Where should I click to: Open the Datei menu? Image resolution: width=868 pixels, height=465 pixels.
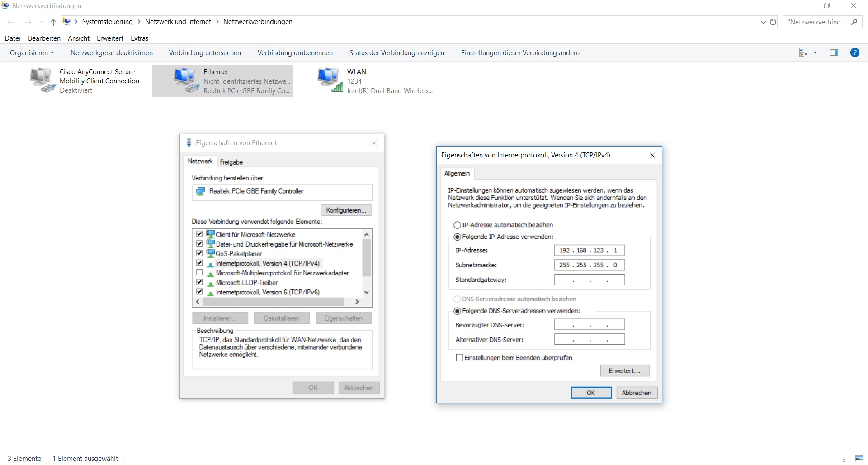point(13,38)
